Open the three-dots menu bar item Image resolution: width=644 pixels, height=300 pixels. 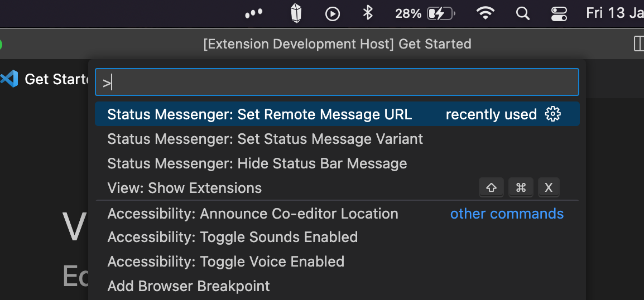tap(253, 13)
